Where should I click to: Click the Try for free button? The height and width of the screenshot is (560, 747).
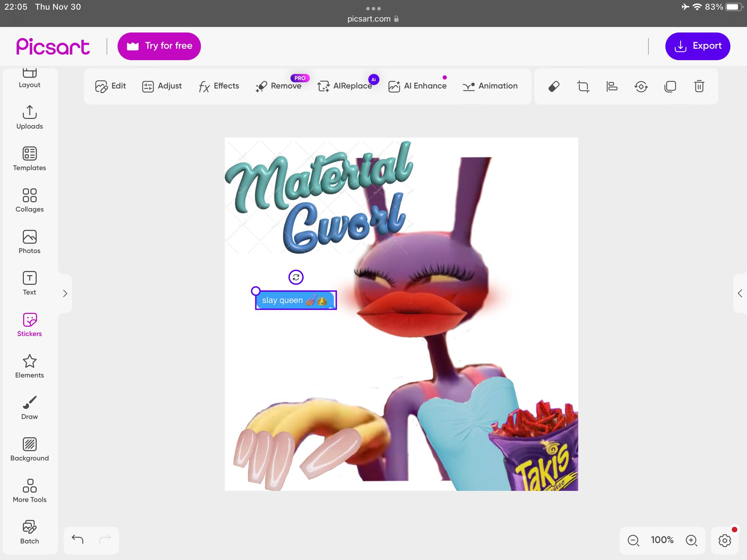point(159,46)
